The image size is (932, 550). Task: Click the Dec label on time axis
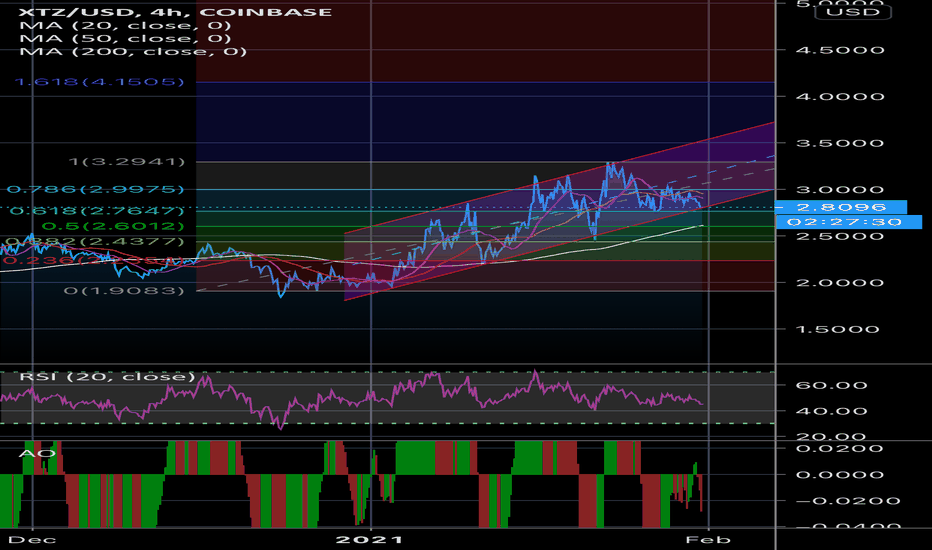[x=33, y=540]
